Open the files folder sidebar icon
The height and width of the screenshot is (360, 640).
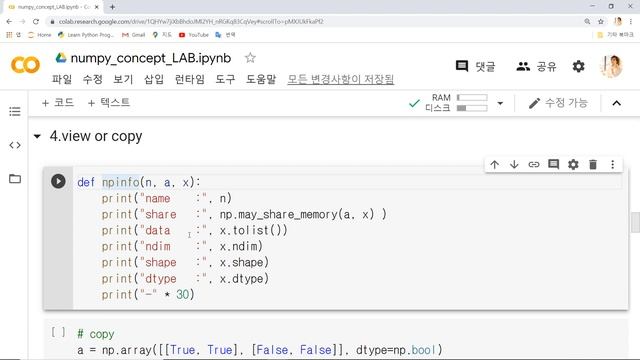click(15, 178)
